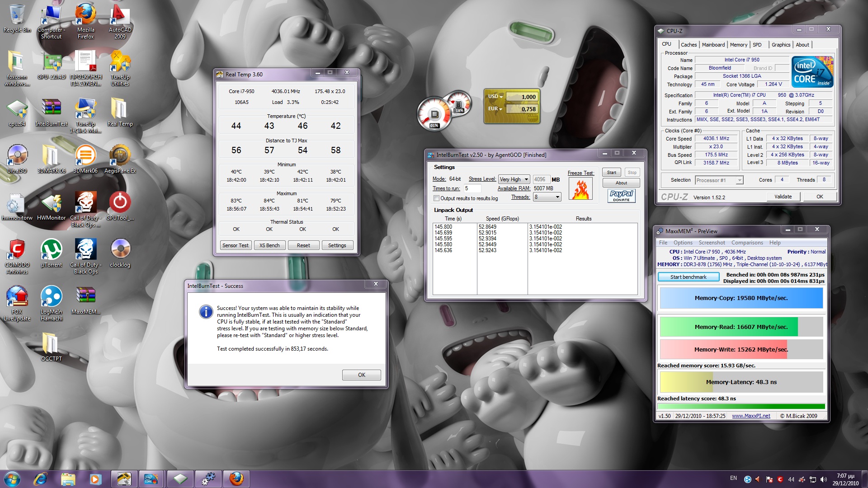
Task: Open Internet Explorer from taskbar
Action: (40, 479)
